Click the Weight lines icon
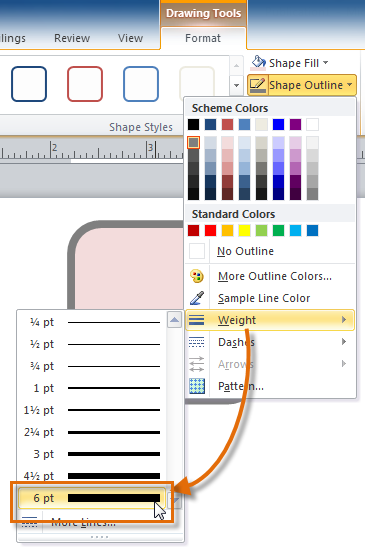This screenshot has height=560, width=365. click(x=196, y=320)
